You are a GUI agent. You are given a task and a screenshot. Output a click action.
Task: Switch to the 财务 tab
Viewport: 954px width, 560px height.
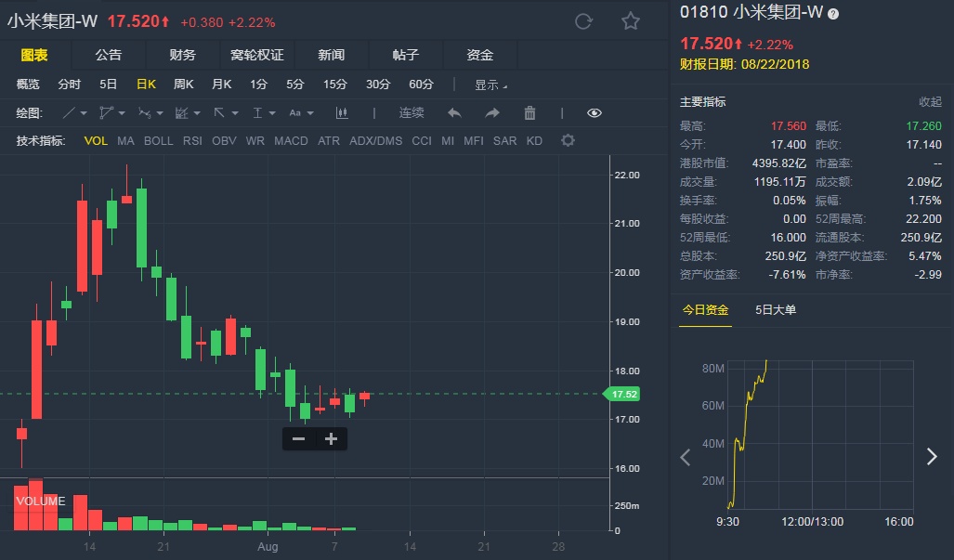(x=183, y=56)
